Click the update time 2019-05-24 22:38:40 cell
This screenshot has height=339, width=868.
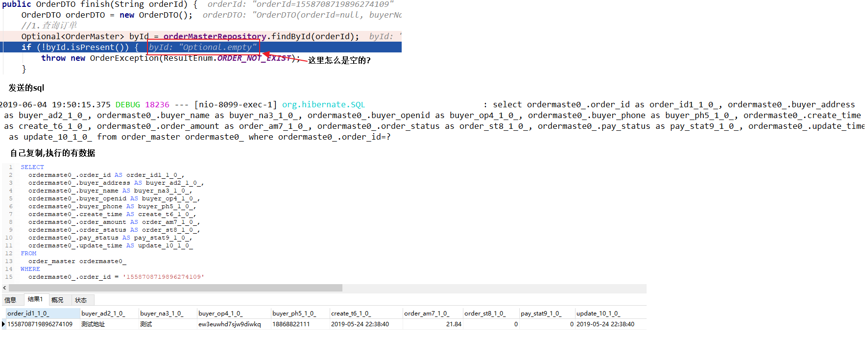point(611,324)
